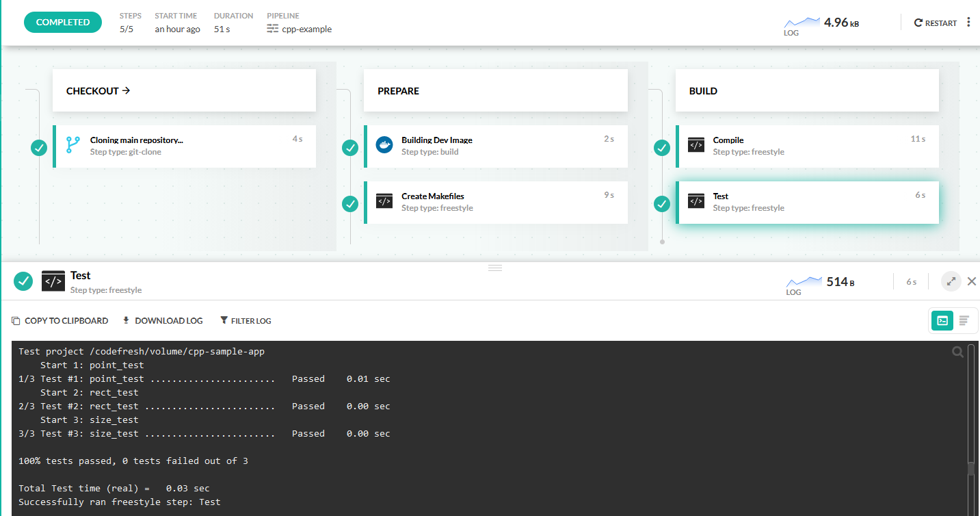980x516 pixels.
Task: Click the build log size graph at top
Action: click(802, 24)
